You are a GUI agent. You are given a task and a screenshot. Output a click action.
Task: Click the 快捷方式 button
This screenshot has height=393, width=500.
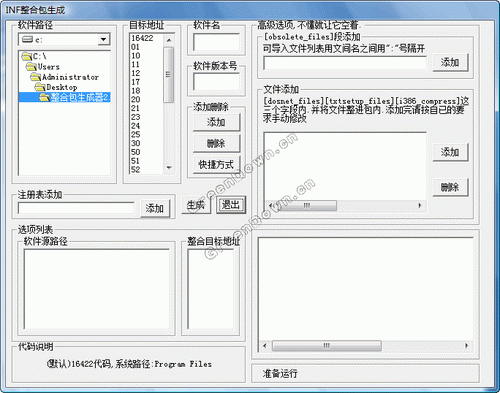[216, 165]
